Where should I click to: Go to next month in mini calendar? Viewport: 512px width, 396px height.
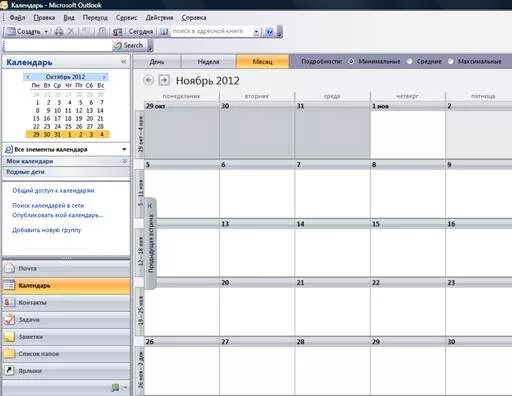104,77
